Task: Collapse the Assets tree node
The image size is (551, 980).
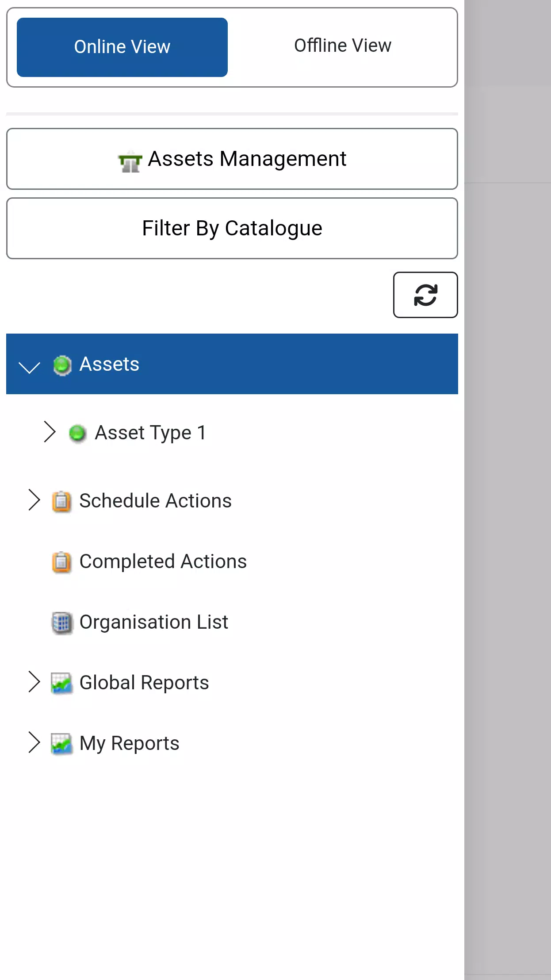Action: (x=29, y=366)
